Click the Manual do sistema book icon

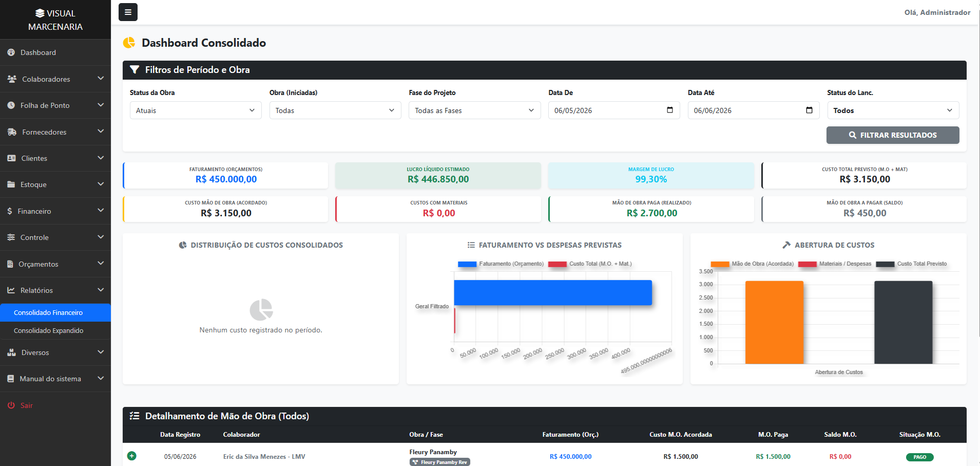(11, 379)
